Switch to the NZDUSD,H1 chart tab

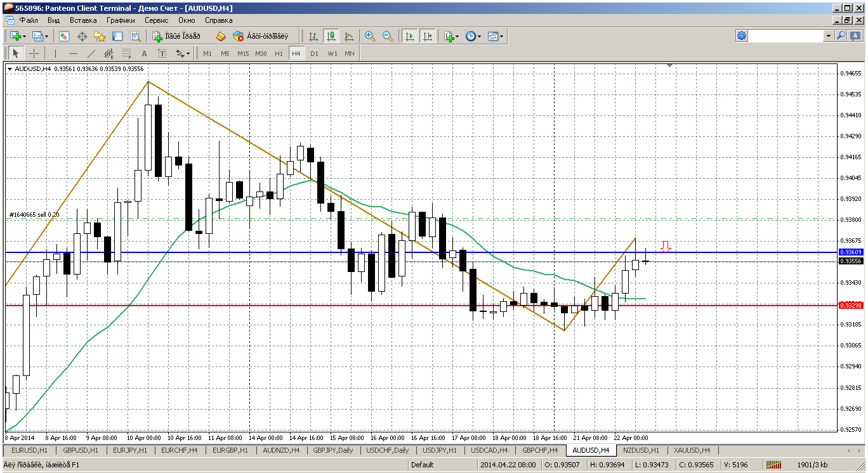[x=641, y=450]
